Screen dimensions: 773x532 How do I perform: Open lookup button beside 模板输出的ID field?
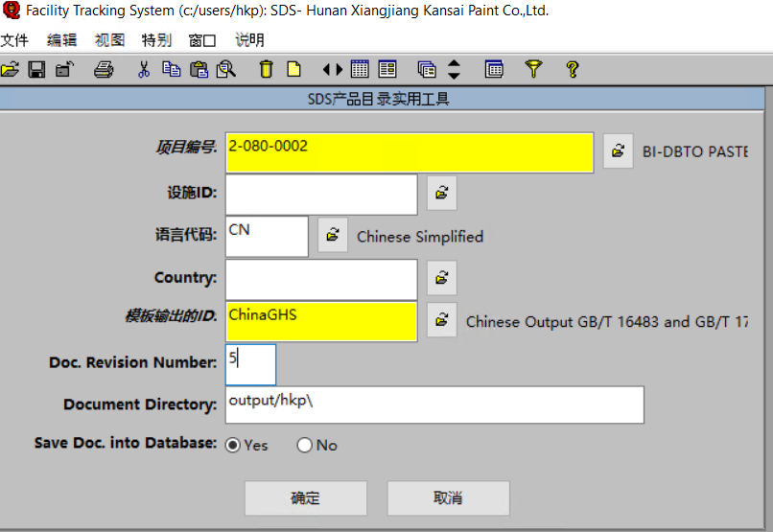[442, 320]
